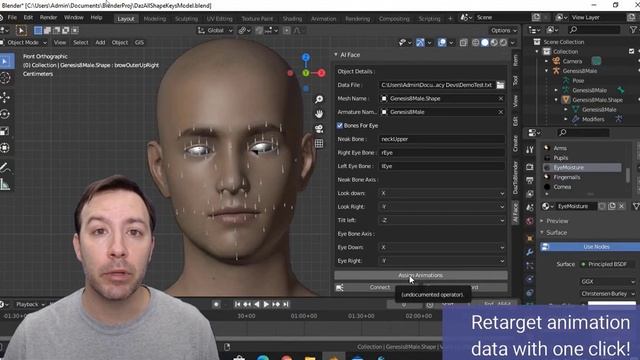This screenshot has width=640, height=360.
Task: Open the Look Right axis dropdown
Action: pyautogui.click(x=442, y=207)
